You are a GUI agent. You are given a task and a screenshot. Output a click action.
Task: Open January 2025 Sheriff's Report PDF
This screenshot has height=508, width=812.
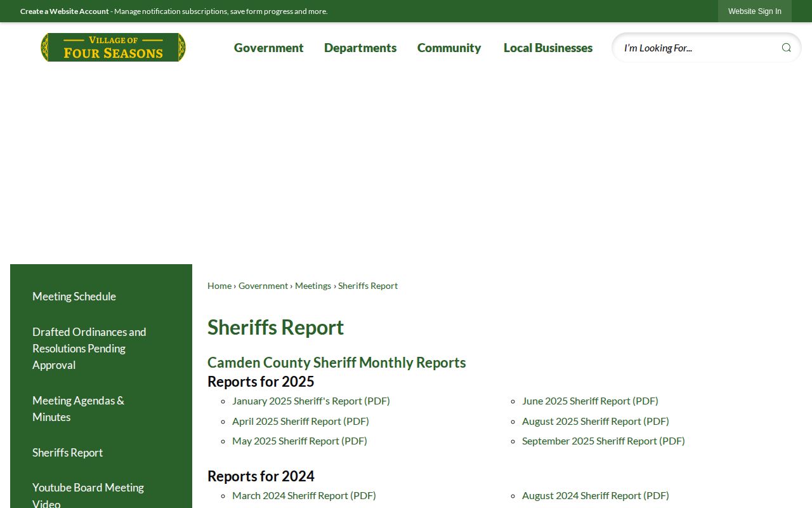click(311, 401)
